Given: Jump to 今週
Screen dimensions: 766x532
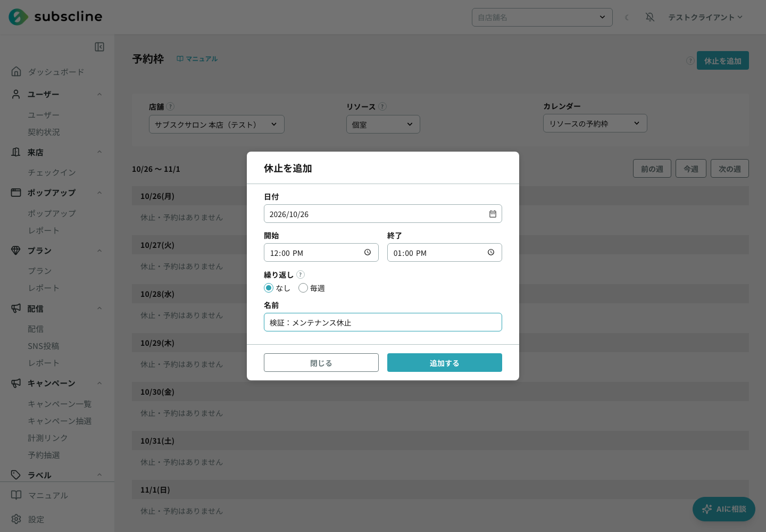Looking at the screenshot, I should click(691, 169).
